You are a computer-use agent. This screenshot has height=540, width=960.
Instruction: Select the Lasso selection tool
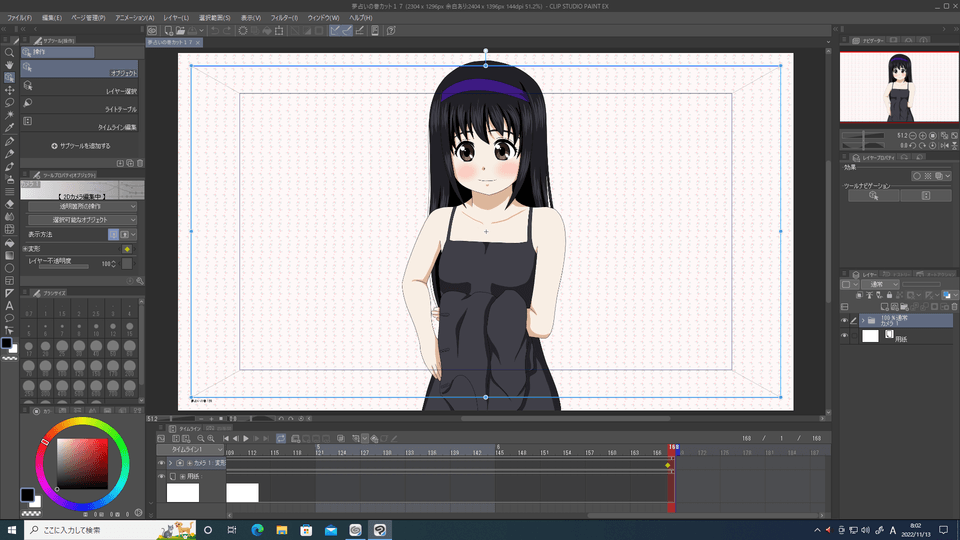tap(9, 103)
